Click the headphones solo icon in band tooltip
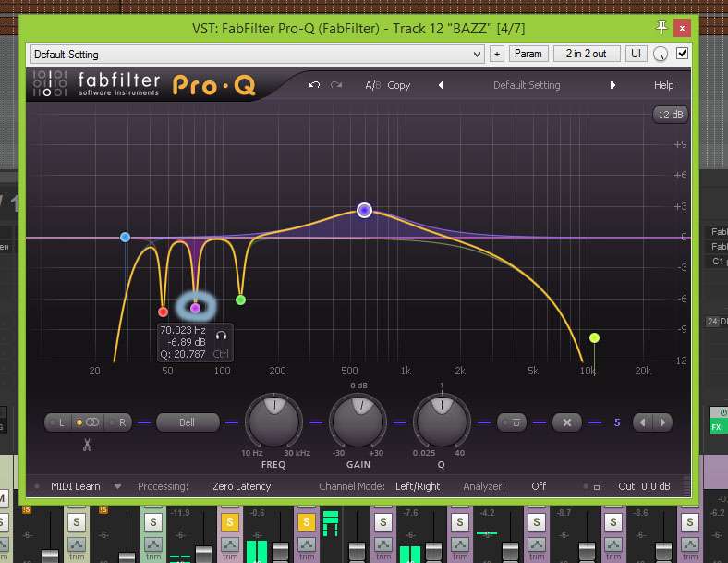Viewport: 728px width, 563px height. coord(222,335)
